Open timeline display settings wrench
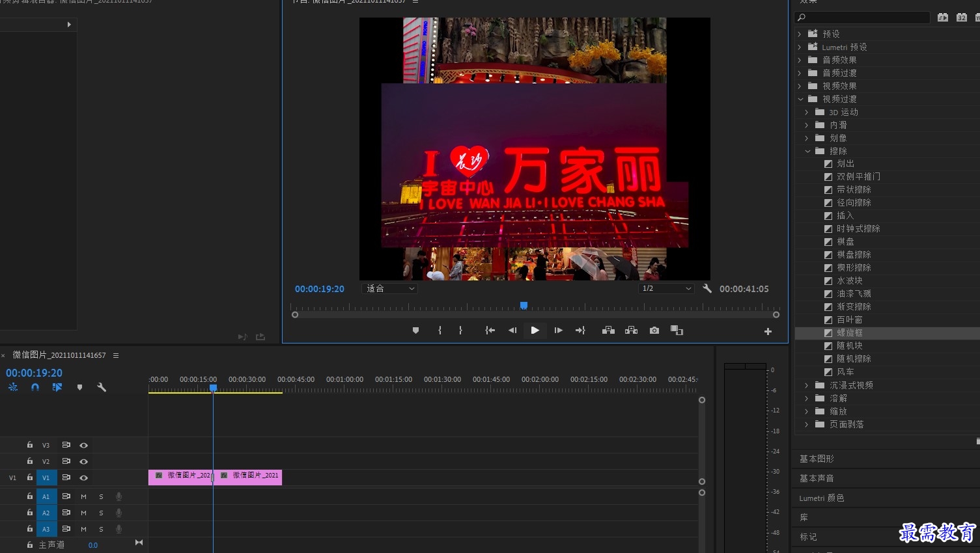 [102, 387]
